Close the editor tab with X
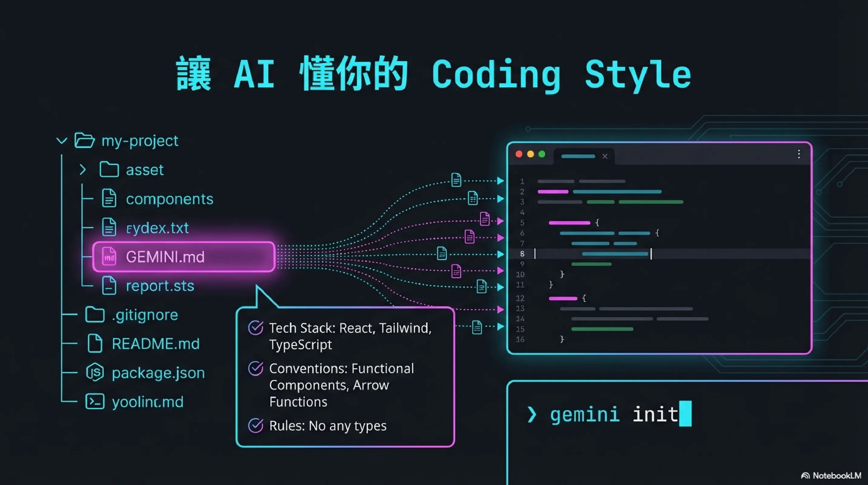868x485 pixels. (605, 156)
